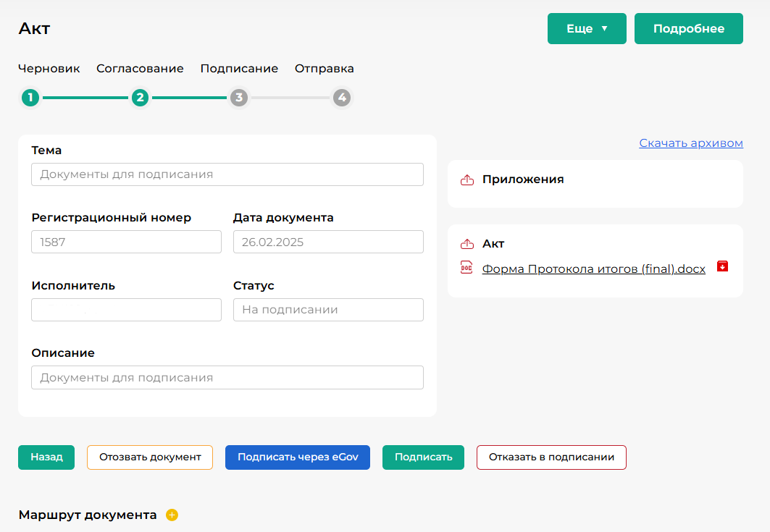Click the Подробнее button

point(688,29)
